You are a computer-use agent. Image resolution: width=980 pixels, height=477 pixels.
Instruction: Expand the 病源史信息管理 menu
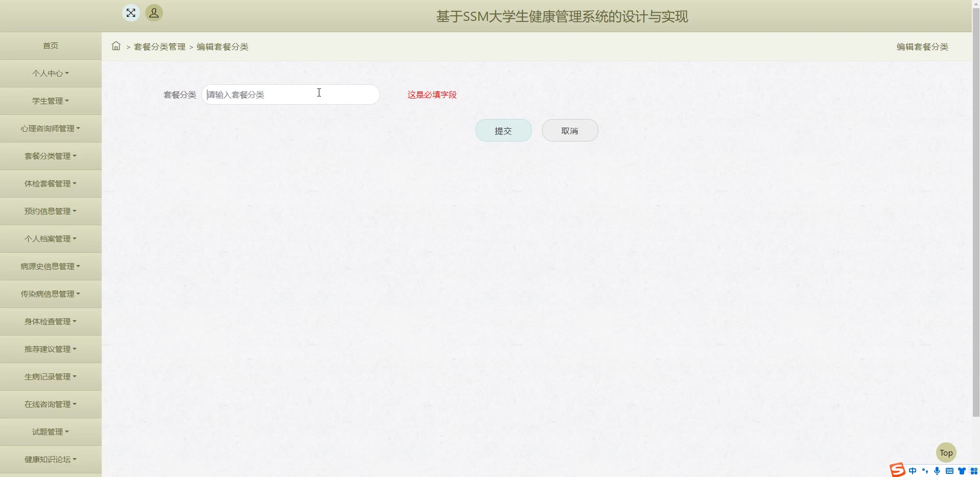pyautogui.click(x=51, y=267)
